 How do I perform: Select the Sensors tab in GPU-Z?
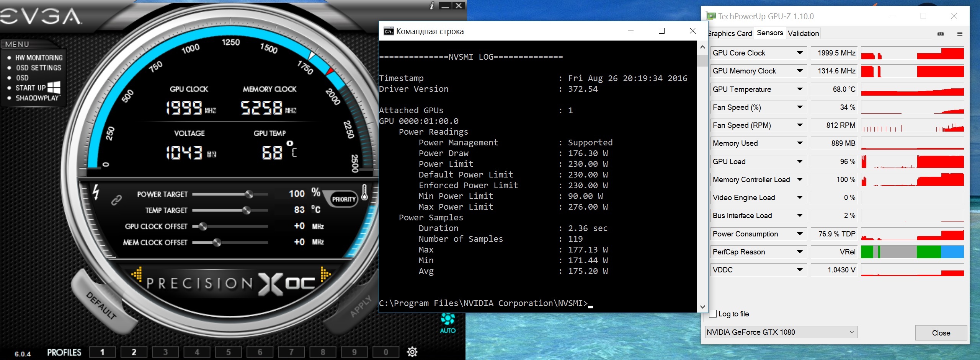coord(770,33)
